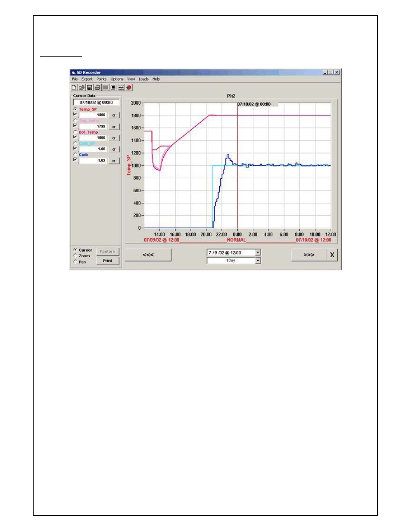Screen dimensions: 411x532
Task: Open the Export menu
Action: [87, 79]
